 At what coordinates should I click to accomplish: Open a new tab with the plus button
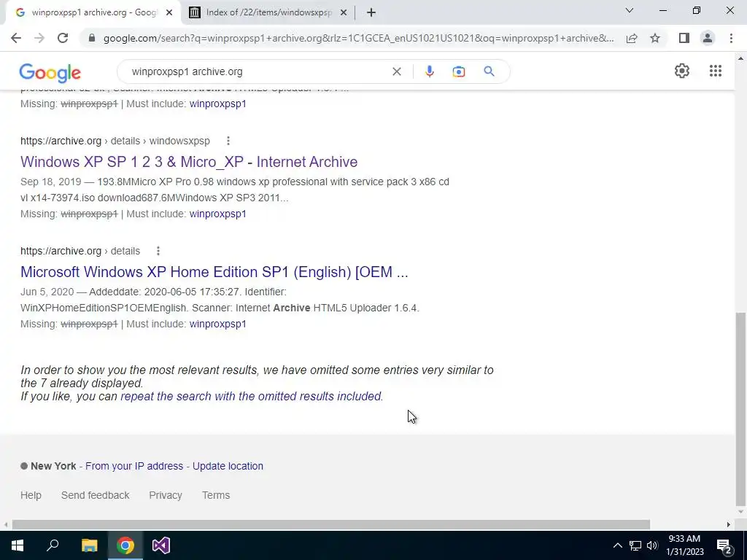point(371,12)
